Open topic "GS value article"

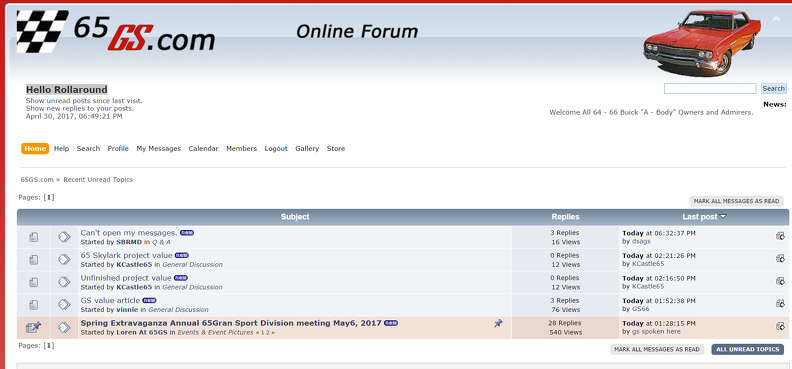110,300
